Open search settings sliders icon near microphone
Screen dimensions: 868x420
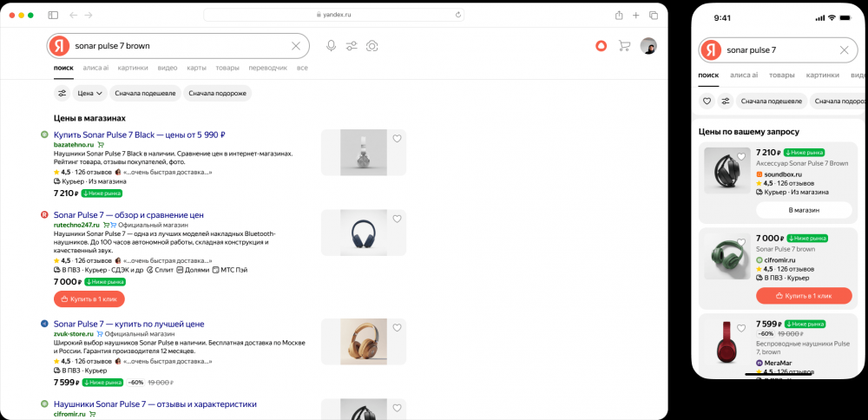pyautogui.click(x=352, y=46)
